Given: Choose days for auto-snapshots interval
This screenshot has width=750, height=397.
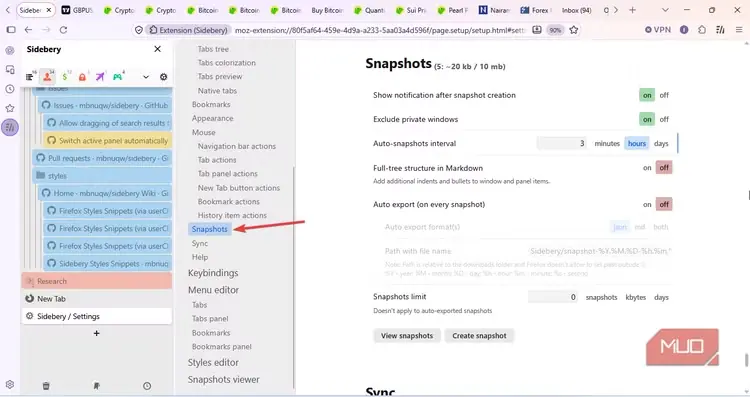Looking at the screenshot, I should click(661, 143).
